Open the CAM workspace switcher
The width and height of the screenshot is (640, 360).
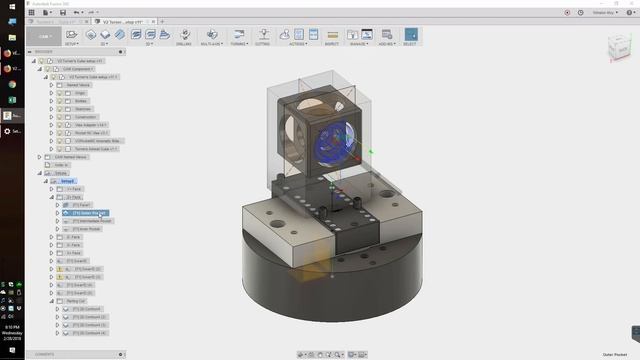44,36
